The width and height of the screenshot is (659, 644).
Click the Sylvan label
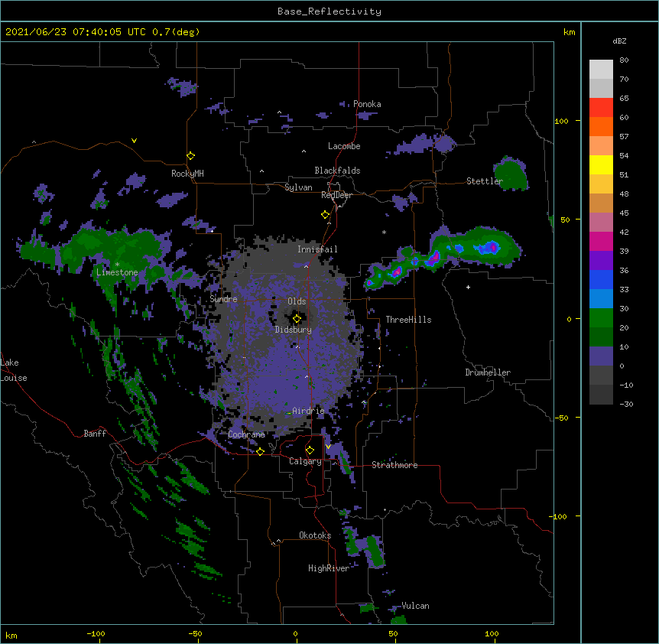coord(298,187)
